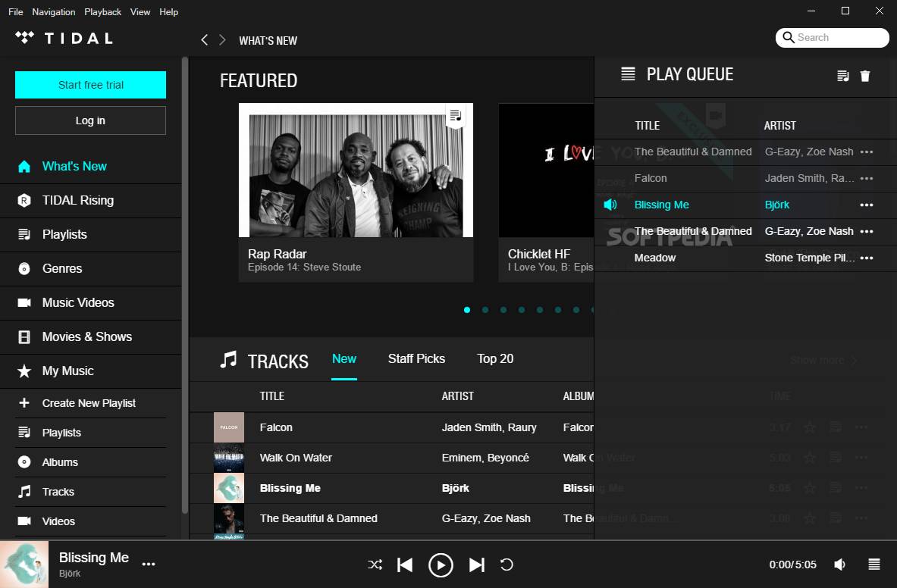This screenshot has height=588, width=897.
Task: Open Playlists in the main sidebar
Action: 90,234
